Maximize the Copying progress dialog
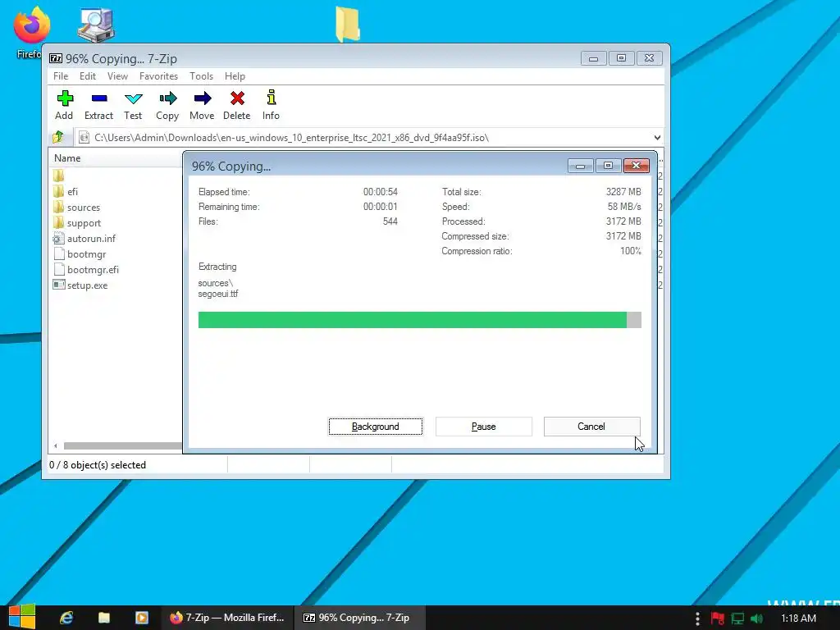840x630 pixels. tap(608, 166)
